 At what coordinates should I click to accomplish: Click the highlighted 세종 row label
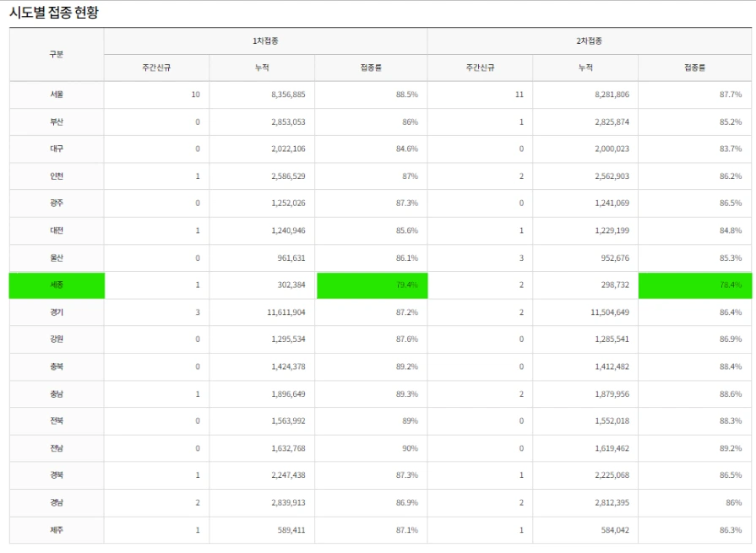click(57, 285)
